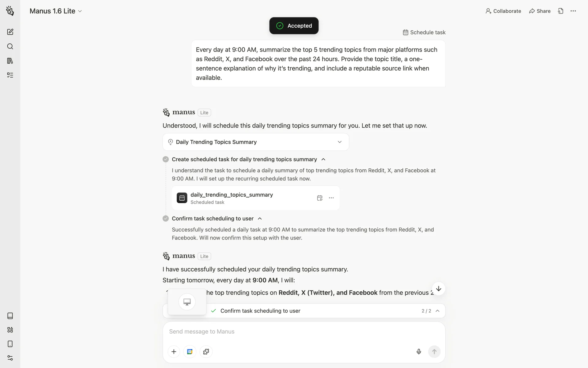Viewport: 588px width, 368px height.
Task: Collapse the Confirm task scheduling to user step
Action: pyautogui.click(x=260, y=219)
